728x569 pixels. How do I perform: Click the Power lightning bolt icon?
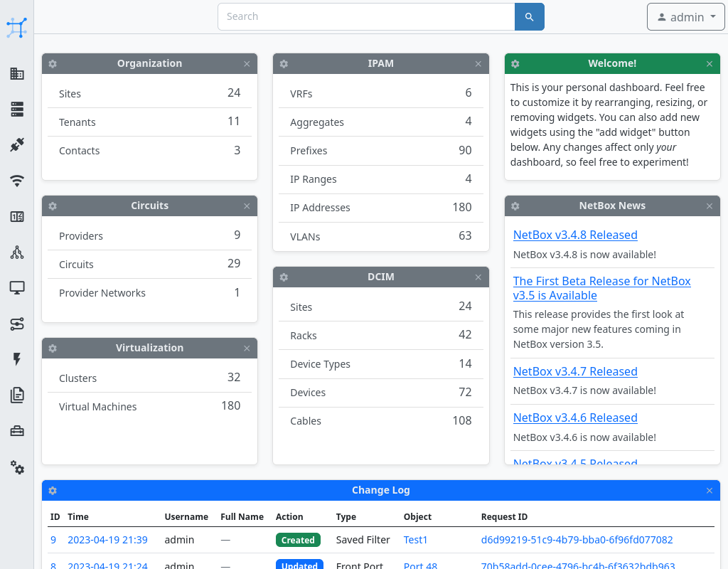tap(16, 359)
